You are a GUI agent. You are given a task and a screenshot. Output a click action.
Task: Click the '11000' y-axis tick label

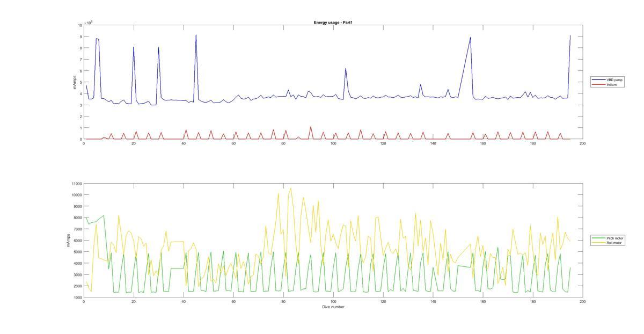click(x=76, y=184)
